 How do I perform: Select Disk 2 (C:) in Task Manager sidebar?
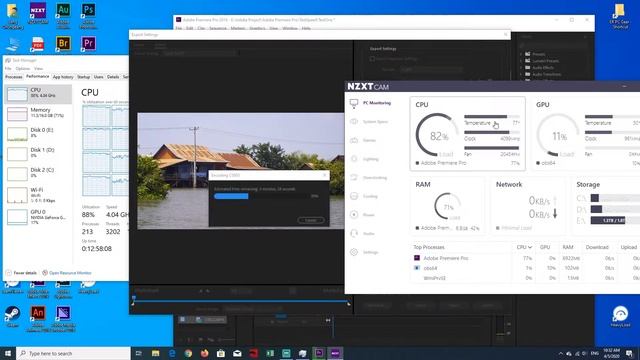38,173
